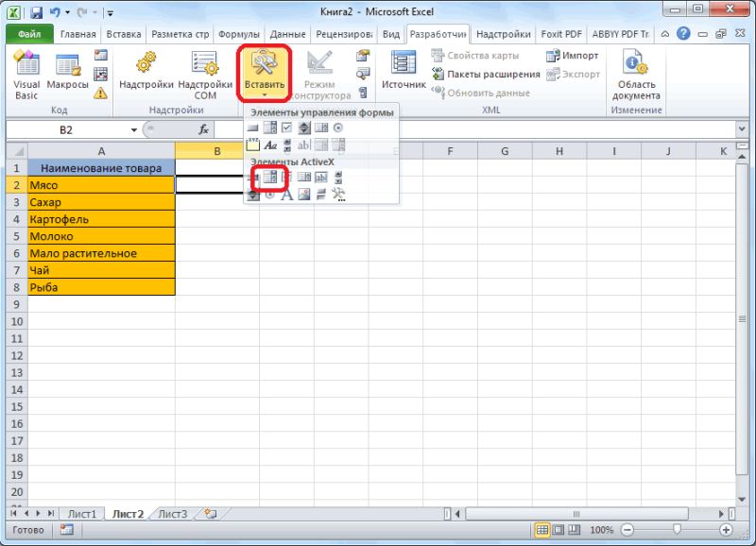
Task: Switch to the Данные ribbon tab
Action: pyautogui.click(x=287, y=34)
